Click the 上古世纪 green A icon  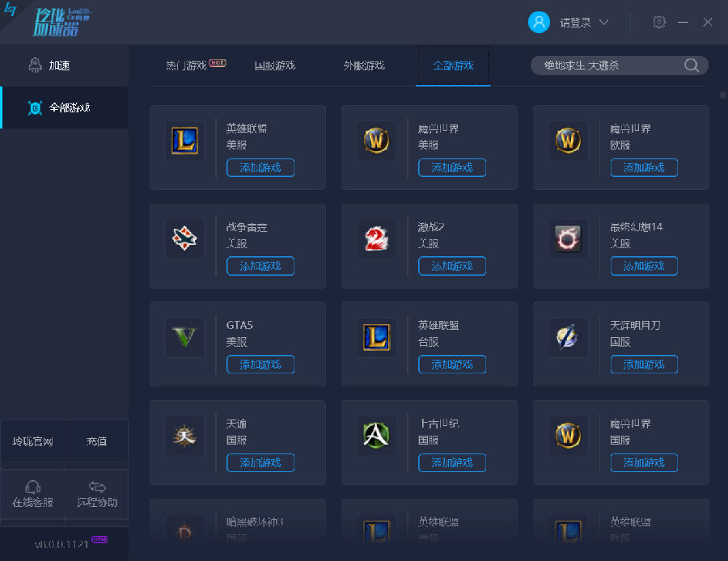(376, 436)
